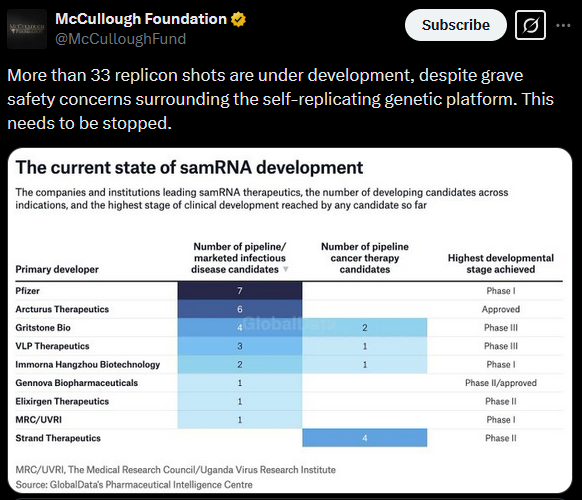Click the Number of pipeline cancer therapy header

[x=364, y=258]
